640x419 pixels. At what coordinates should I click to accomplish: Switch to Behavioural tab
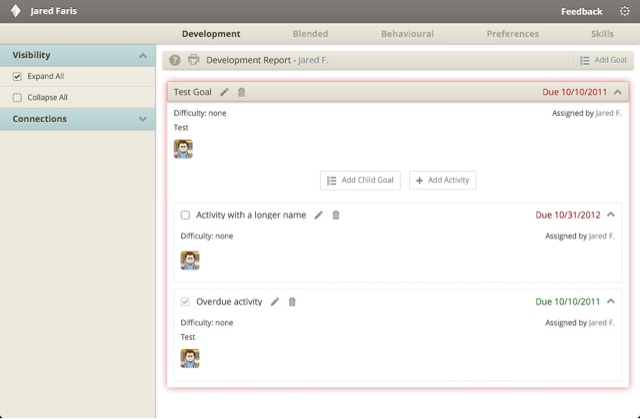coord(407,34)
